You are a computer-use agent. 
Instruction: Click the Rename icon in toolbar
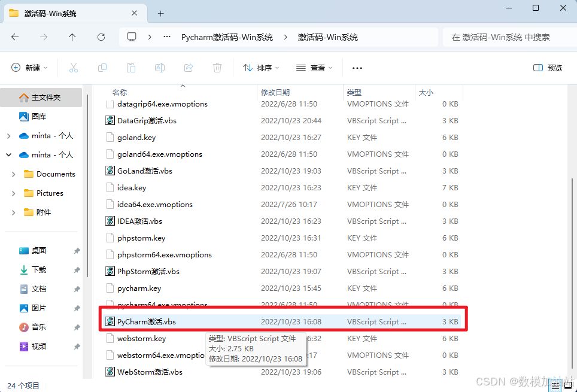(x=160, y=68)
